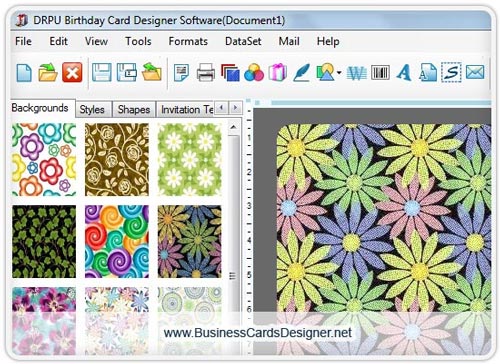Show next tabs with right arrow
This screenshot has height=364, width=500.
[236, 108]
